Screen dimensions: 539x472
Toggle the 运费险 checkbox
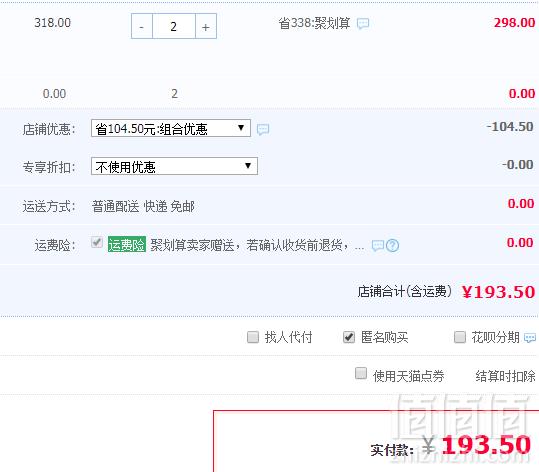[x=97, y=242]
